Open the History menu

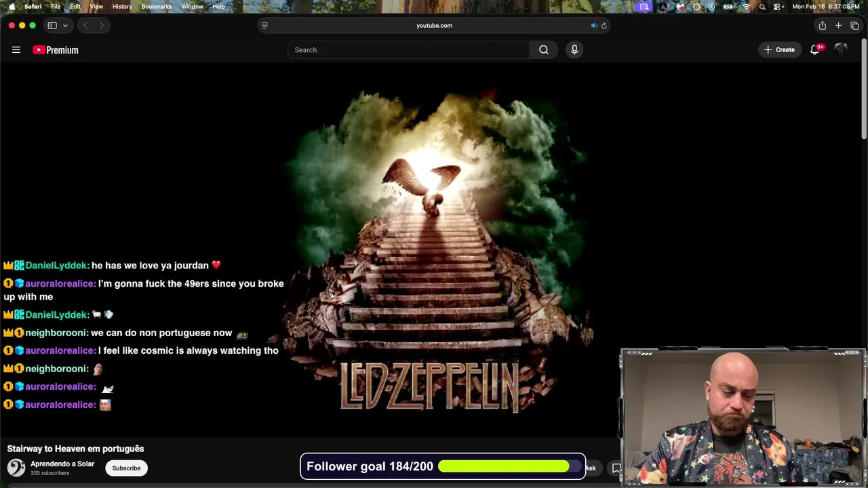(x=122, y=6)
